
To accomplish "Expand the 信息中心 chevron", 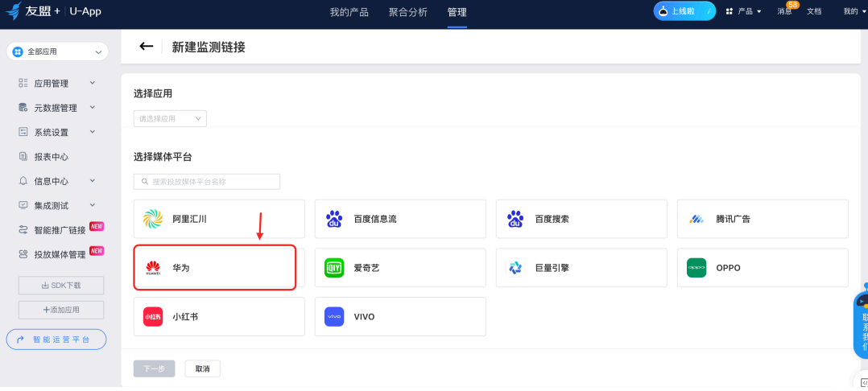I will click(x=93, y=181).
